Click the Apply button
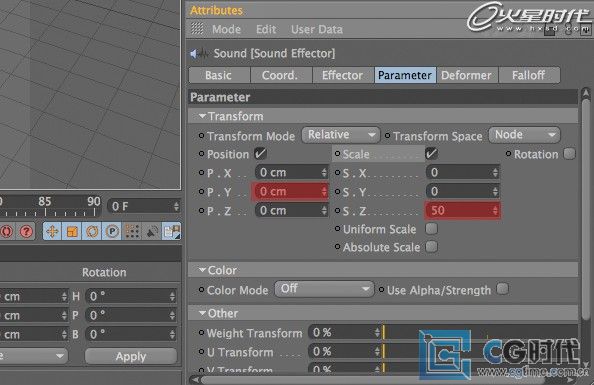This screenshot has width=594, height=385. (x=131, y=356)
